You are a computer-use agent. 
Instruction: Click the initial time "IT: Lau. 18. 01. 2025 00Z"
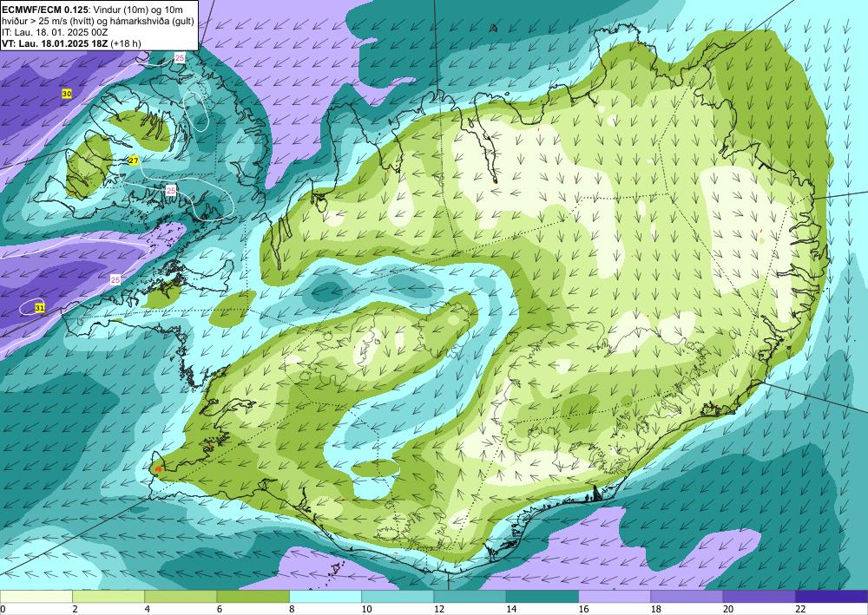[x=55, y=32]
